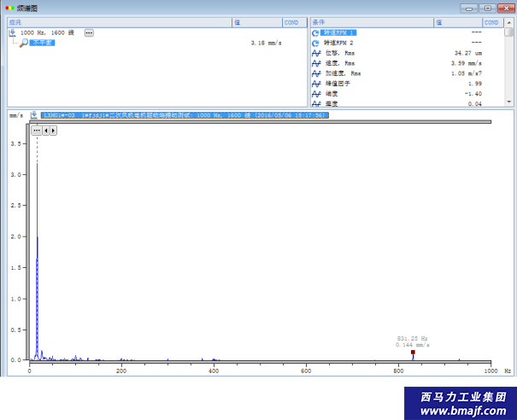The height and width of the screenshot is (420, 517).
Task: Click the magnifier icon next to 不平衡
Action: pyautogui.click(x=24, y=43)
